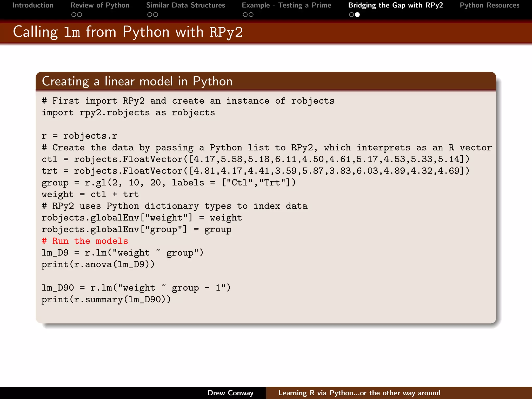Click first hollow dot under Bridging the Gap
This screenshot has height=399, width=532.
[x=351, y=15]
